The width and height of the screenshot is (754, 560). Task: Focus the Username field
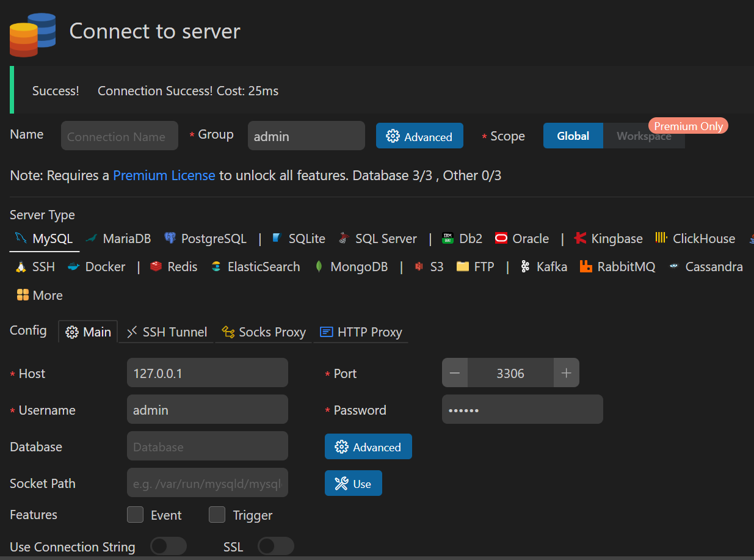(x=208, y=409)
